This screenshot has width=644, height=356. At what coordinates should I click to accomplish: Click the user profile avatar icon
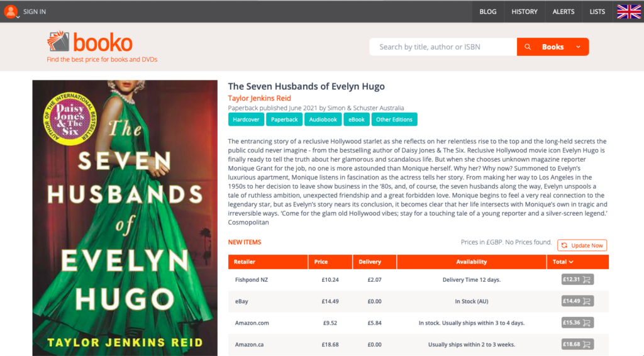[x=11, y=11]
